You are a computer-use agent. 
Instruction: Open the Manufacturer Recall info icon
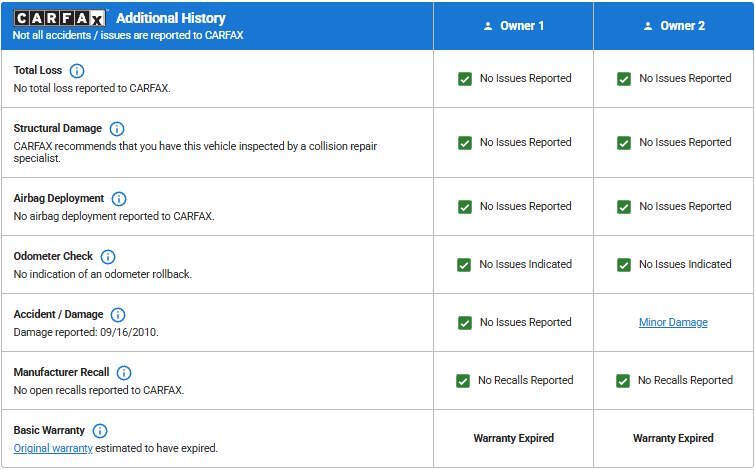[124, 373]
